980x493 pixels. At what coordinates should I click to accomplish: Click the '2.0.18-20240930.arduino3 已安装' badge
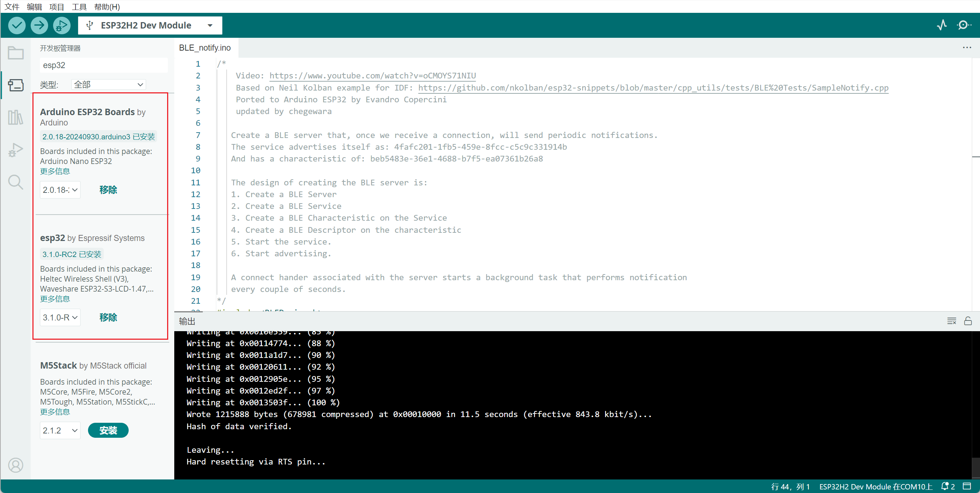pyautogui.click(x=98, y=137)
